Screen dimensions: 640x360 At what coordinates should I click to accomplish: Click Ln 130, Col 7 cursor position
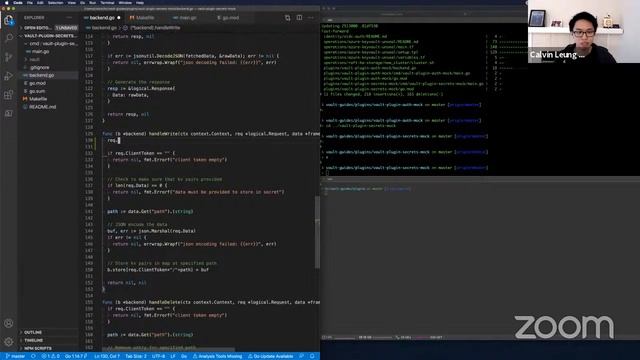pyautogui.click(x=107, y=356)
